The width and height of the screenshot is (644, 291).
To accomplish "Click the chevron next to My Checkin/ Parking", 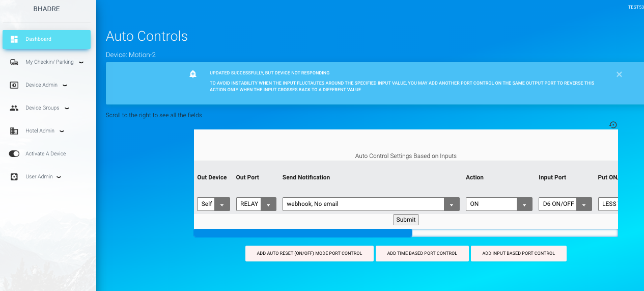I will click(81, 63).
